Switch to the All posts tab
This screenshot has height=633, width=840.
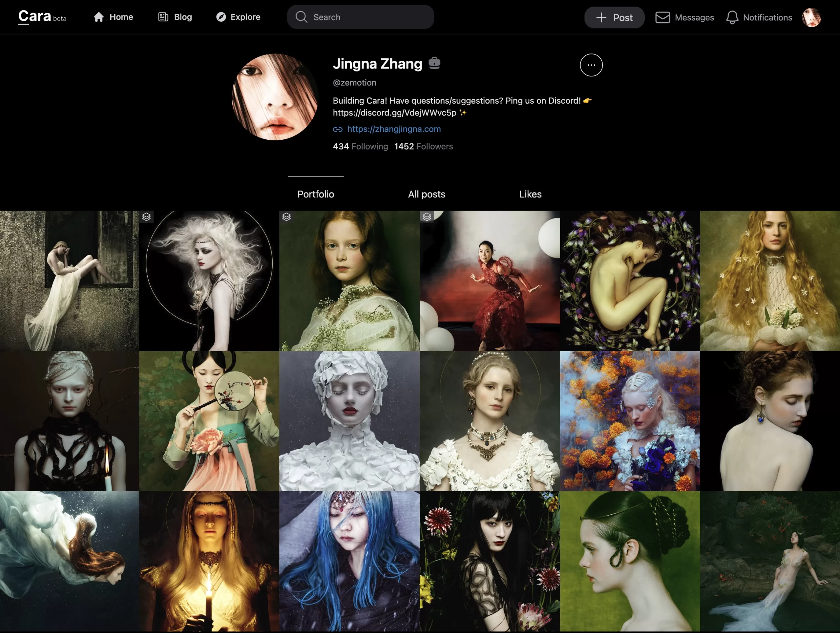(427, 194)
